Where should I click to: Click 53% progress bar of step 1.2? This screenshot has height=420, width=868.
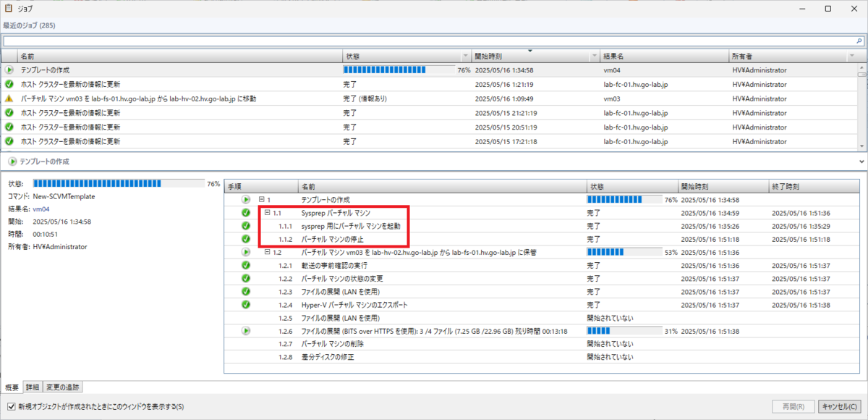[624, 252]
